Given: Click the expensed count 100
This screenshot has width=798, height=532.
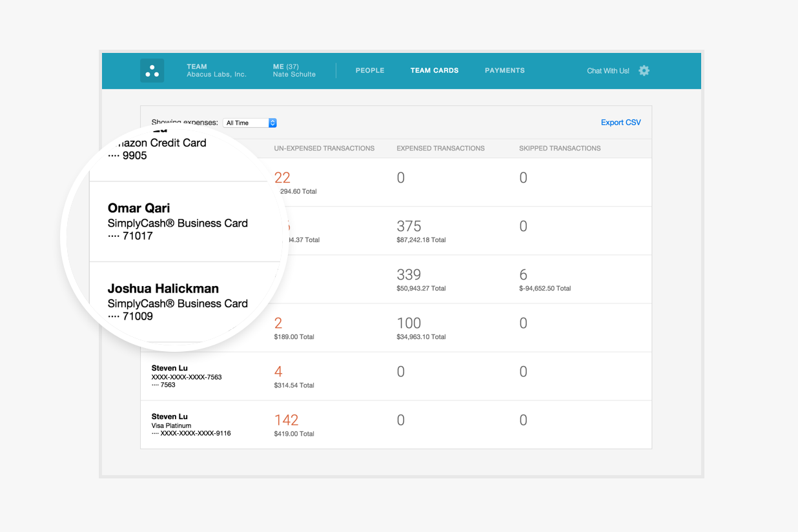Looking at the screenshot, I should 409,323.
